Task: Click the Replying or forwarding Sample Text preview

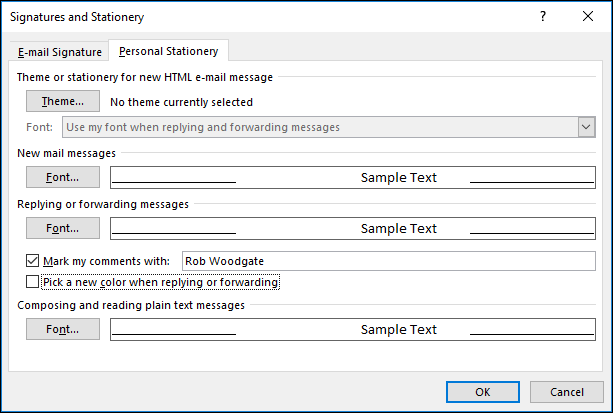Action: [398, 228]
